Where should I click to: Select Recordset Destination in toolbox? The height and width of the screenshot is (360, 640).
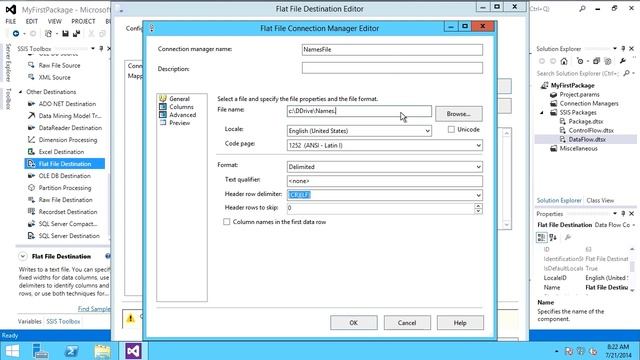click(x=68, y=212)
